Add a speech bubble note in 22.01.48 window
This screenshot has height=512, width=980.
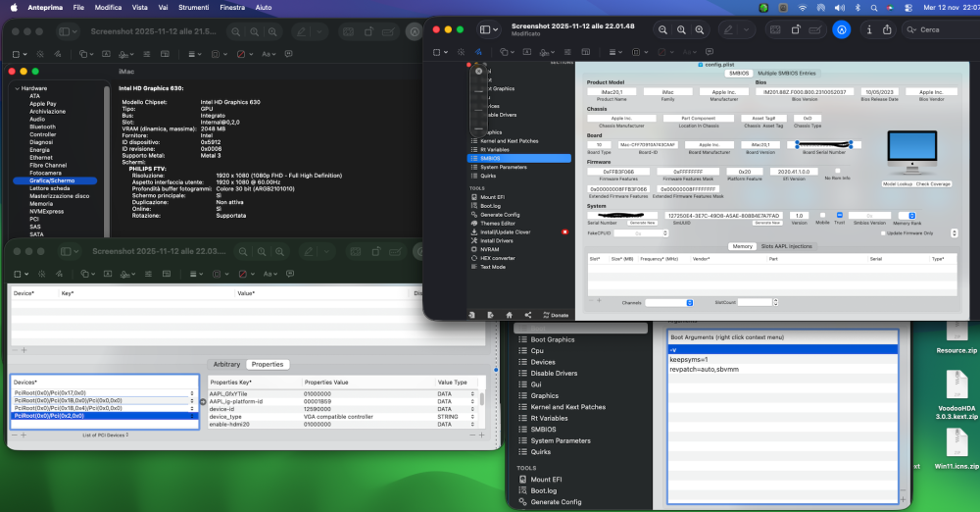pyautogui.click(x=710, y=52)
